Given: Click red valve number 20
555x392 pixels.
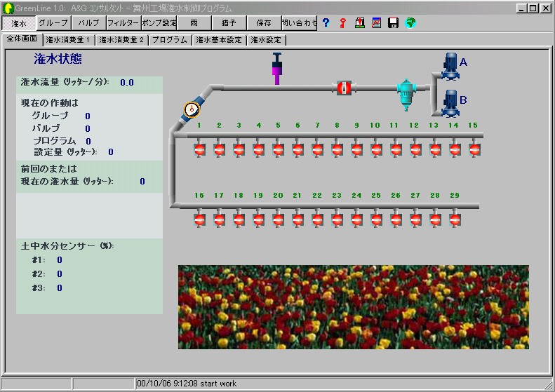Looking at the screenshot, I should [x=279, y=219].
